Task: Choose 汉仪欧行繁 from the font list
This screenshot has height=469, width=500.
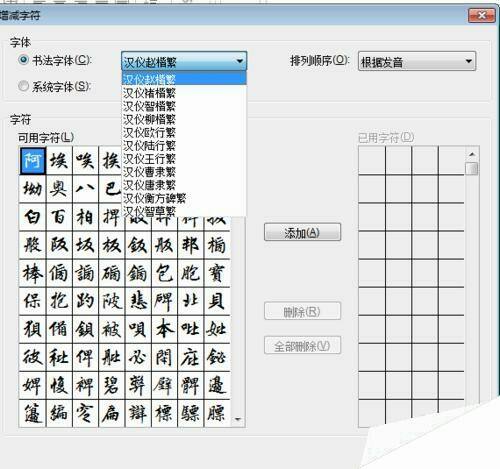Action: [184, 132]
